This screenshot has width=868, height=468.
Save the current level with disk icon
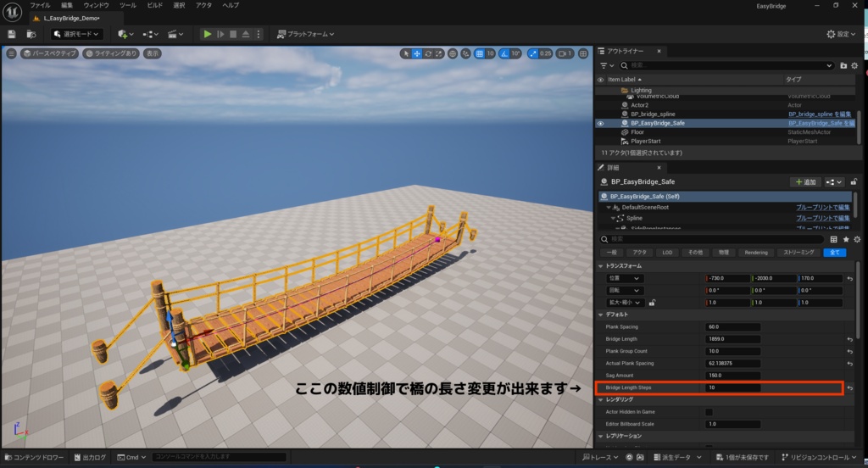point(12,35)
